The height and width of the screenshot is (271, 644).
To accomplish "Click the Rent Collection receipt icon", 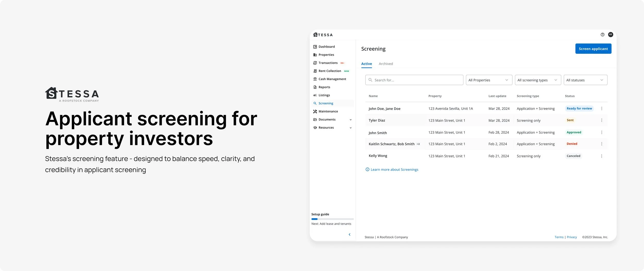I will (x=315, y=71).
